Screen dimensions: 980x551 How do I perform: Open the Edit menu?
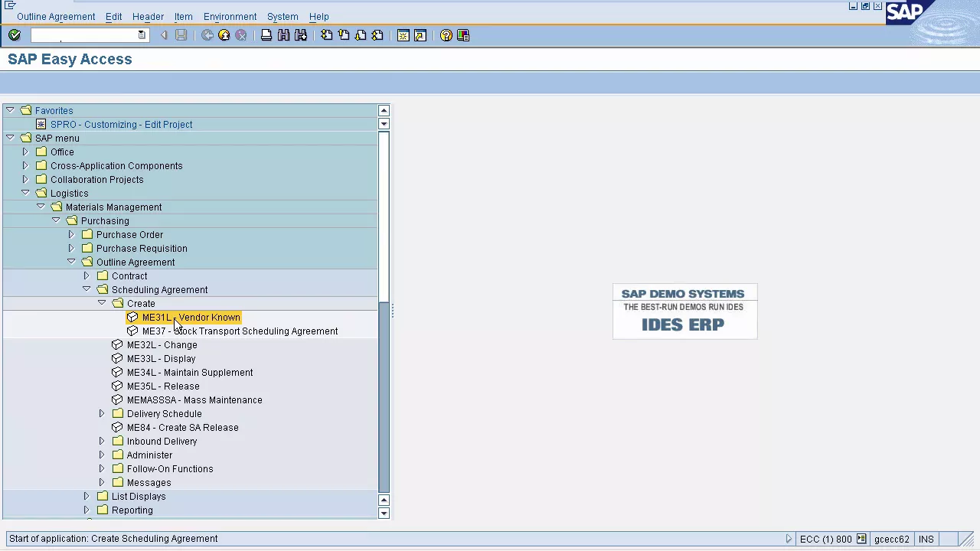(x=114, y=16)
